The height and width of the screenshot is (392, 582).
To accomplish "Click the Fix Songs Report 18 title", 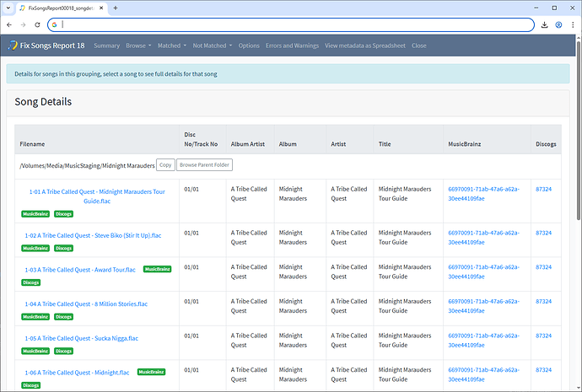I will click(52, 46).
